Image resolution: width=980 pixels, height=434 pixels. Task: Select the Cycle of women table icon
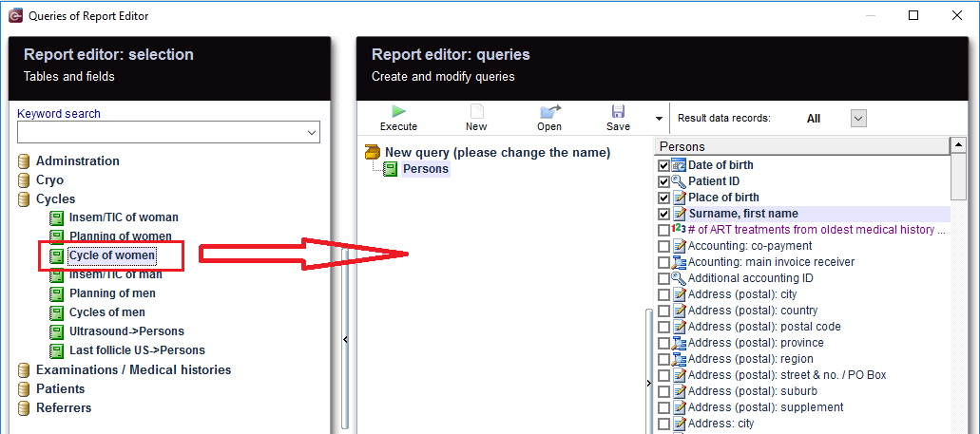coord(57,255)
